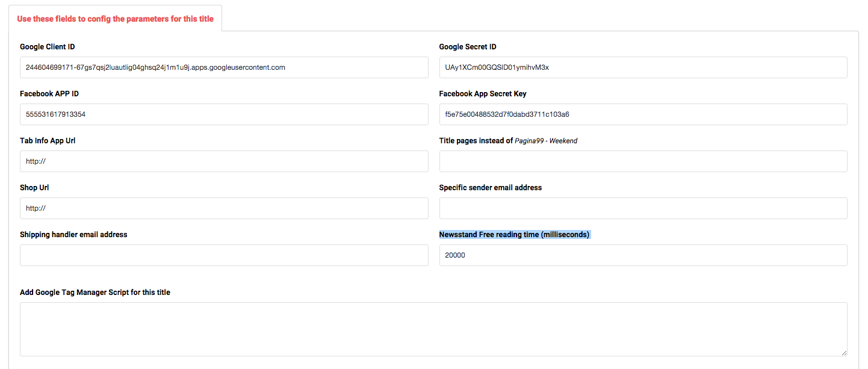Grab the textarea resize handle corner
This screenshot has width=868, height=369.
pos(843,352)
